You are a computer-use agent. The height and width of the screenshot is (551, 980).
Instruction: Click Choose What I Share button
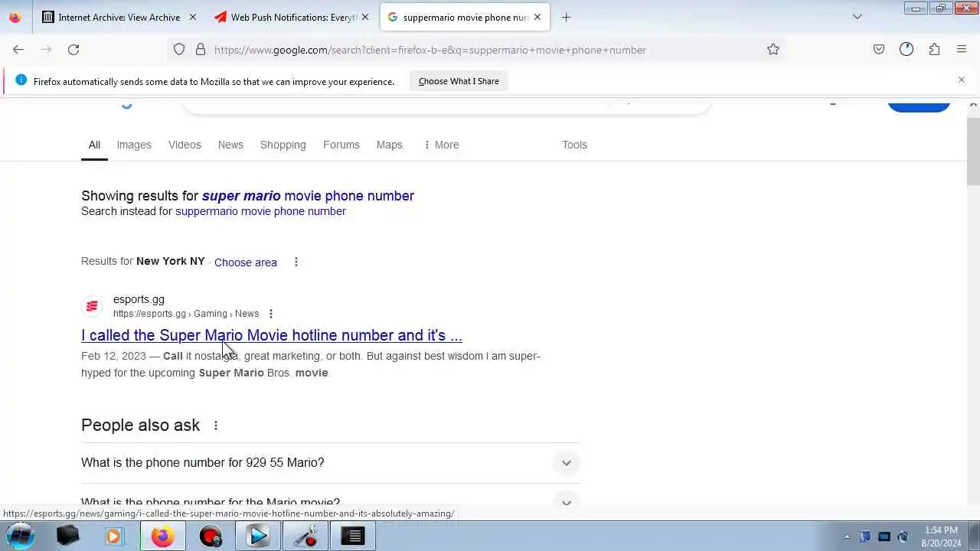click(x=459, y=81)
